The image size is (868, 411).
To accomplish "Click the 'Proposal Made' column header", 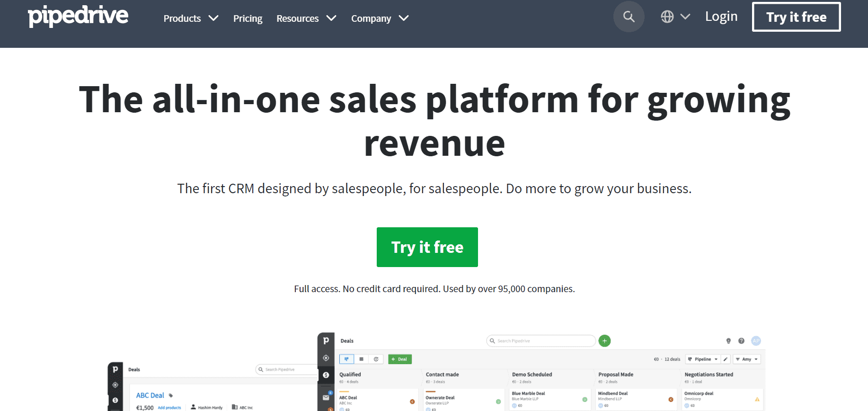I will coord(616,375).
